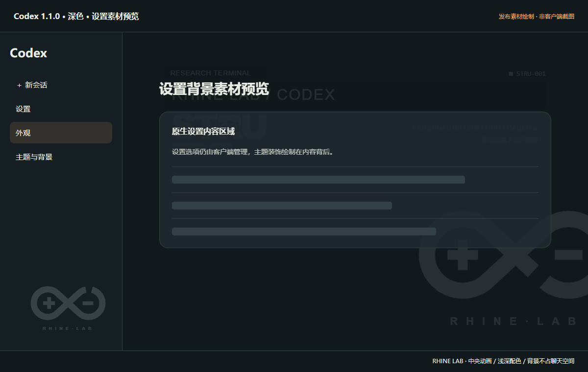The height and width of the screenshot is (372, 588).
Task: Click the 设置选项仍由客户端管理 description line
Action: point(253,152)
